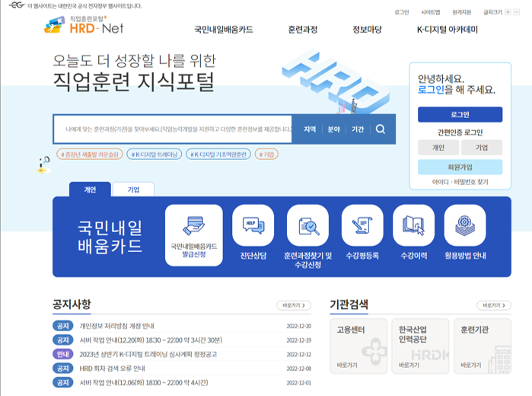The width and height of the screenshot is (532, 396).
Task: Click the HRD-Net logo
Action: (x=84, y=25)
